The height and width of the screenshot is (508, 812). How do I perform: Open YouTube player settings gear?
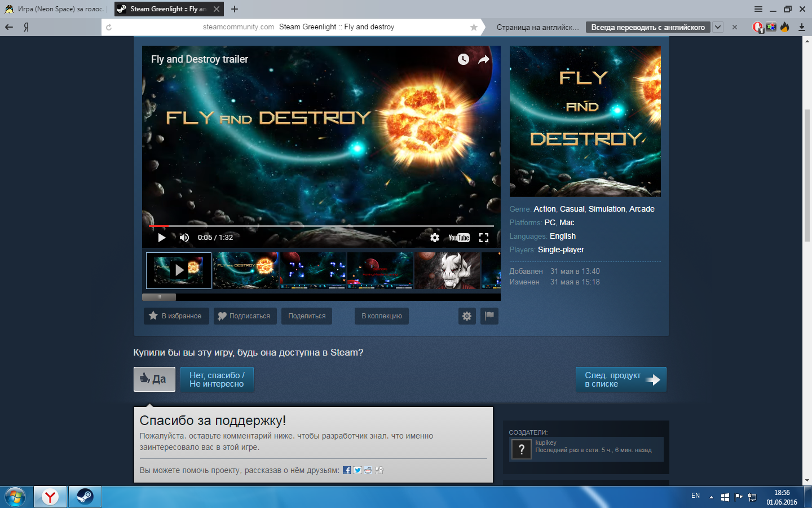[435, 238]
